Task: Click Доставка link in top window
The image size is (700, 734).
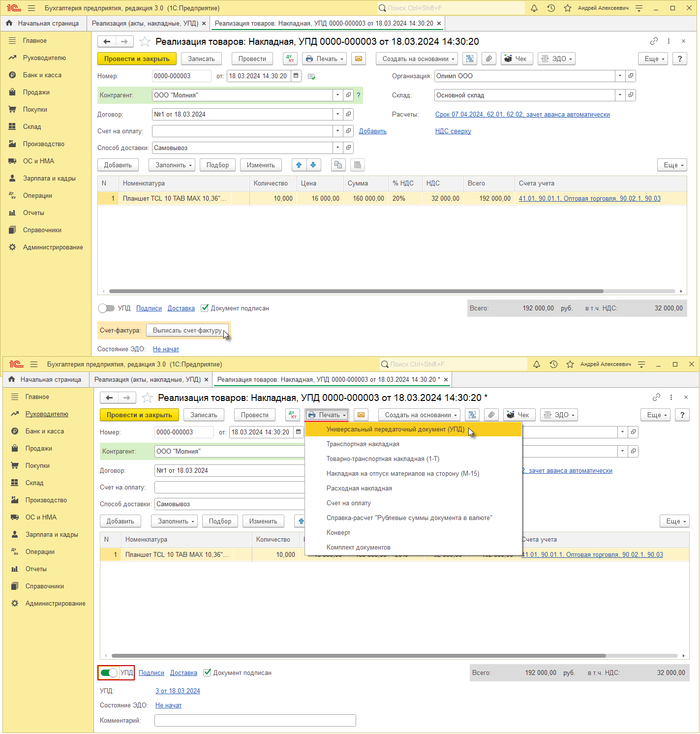Action: coord(181,308)
